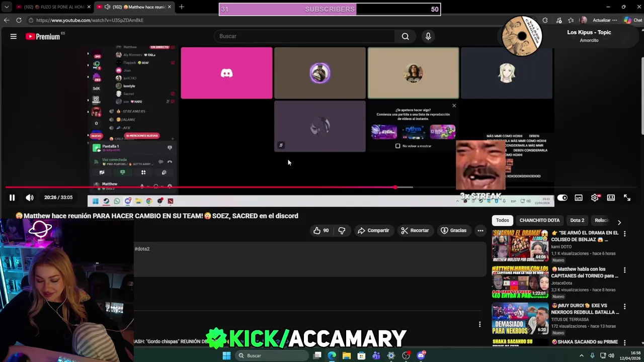The width and height of the screenshot is (644, 362).
Task: Open Windows Start menu
Action: 226,355
